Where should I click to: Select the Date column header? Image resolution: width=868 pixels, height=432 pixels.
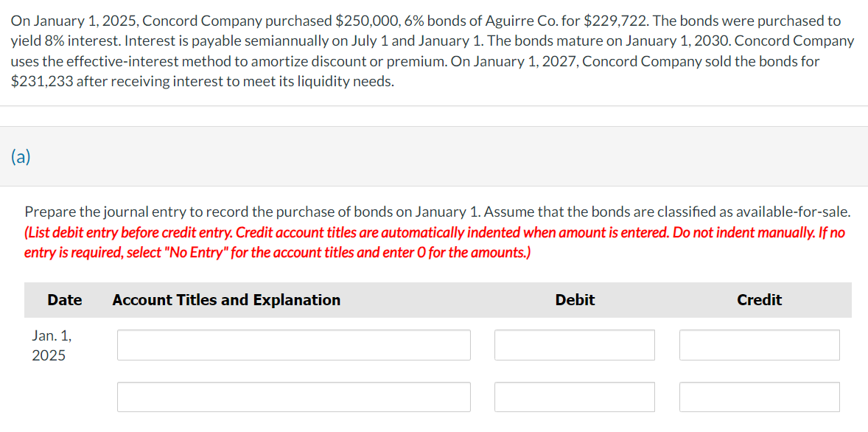coord(64,300)
